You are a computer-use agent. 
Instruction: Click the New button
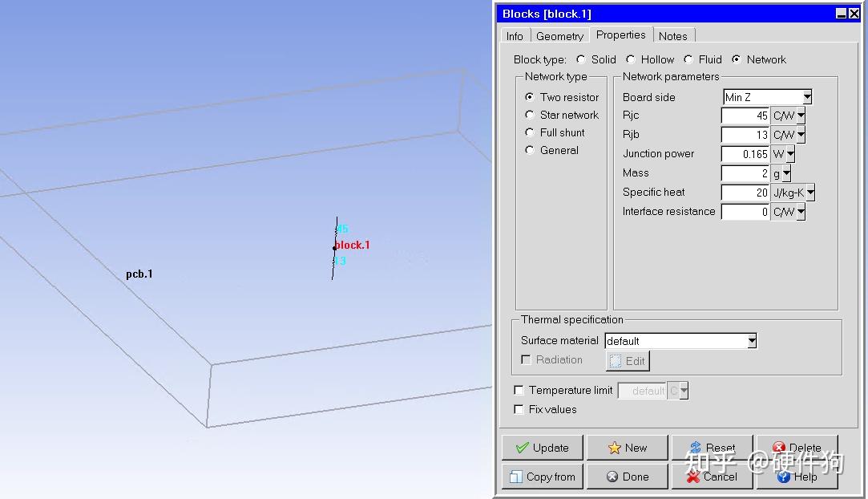click(x=628, y=448)
